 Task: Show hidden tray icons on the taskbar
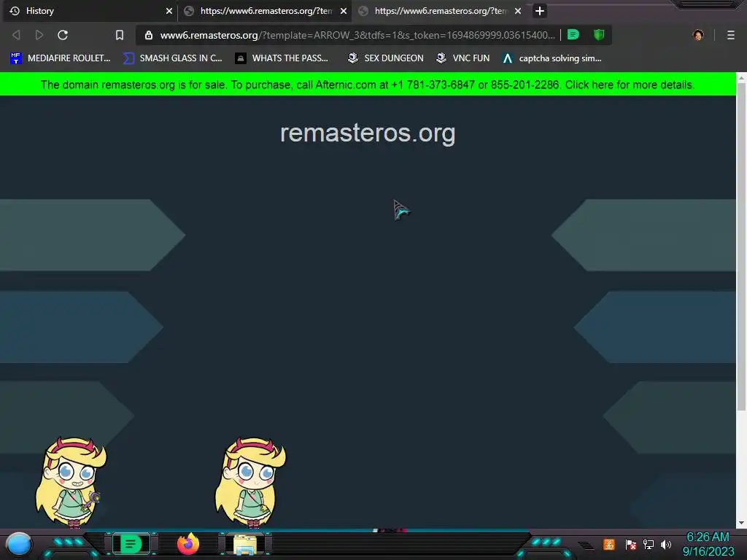(587, 545)
